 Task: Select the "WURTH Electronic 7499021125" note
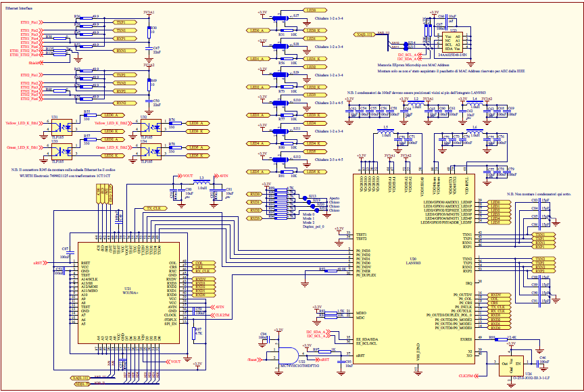pyautogui.click(x=65, y=175)
